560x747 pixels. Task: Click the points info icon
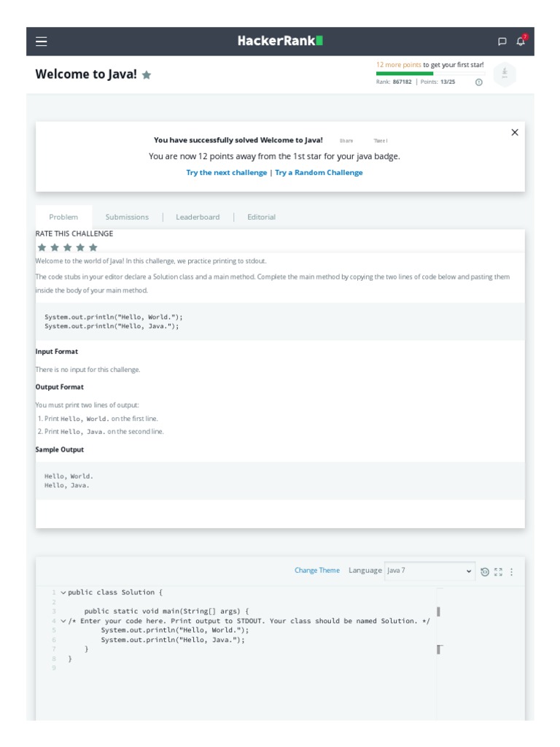(x=479, y=82)
